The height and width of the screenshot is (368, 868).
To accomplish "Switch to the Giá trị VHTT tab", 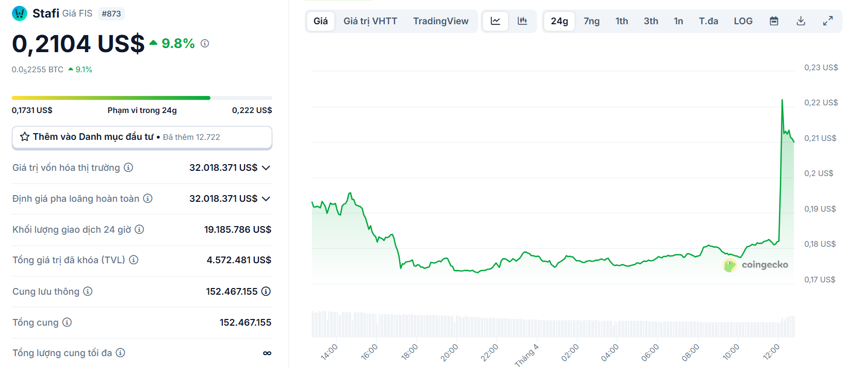I will (370, 21).
